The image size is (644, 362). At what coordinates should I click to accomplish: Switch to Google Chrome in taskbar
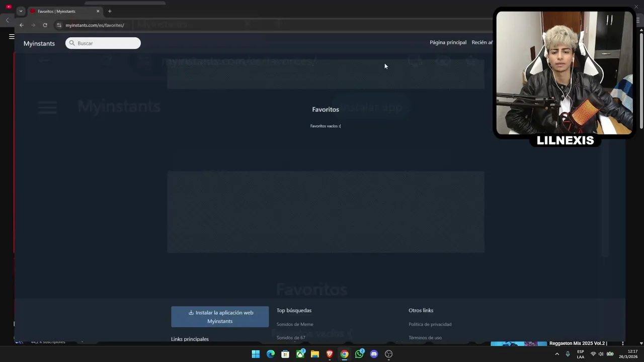(x=344, y=354)
